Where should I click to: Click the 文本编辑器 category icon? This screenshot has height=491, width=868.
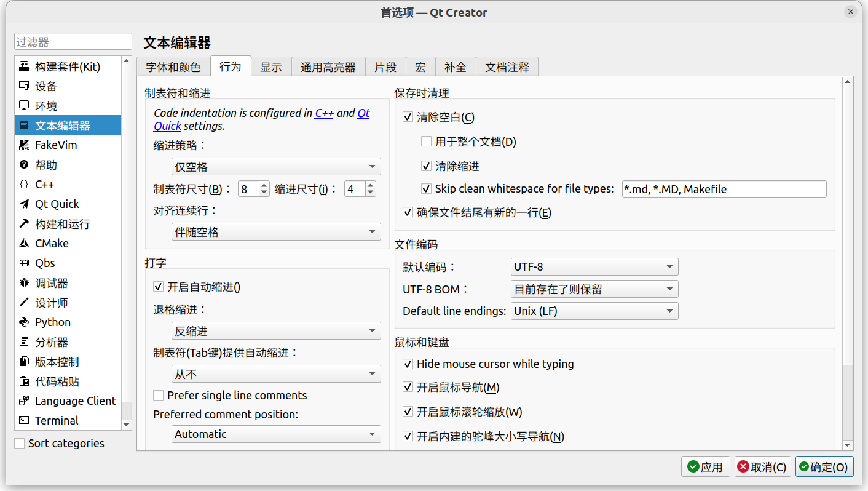tap(24, 126)
